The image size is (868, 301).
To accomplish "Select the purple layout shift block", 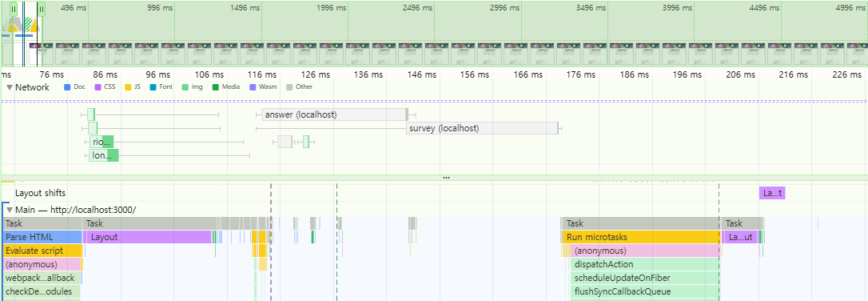I will click(x=771, y=193).
